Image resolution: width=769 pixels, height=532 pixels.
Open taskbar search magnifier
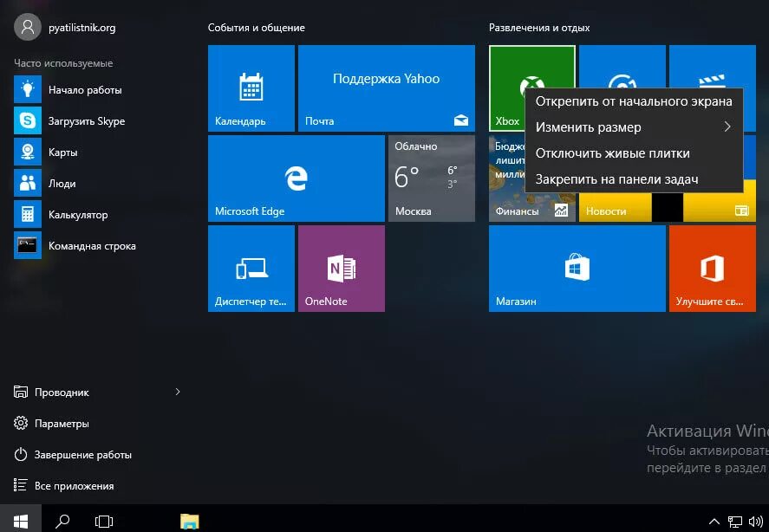[x=62, y=521]
